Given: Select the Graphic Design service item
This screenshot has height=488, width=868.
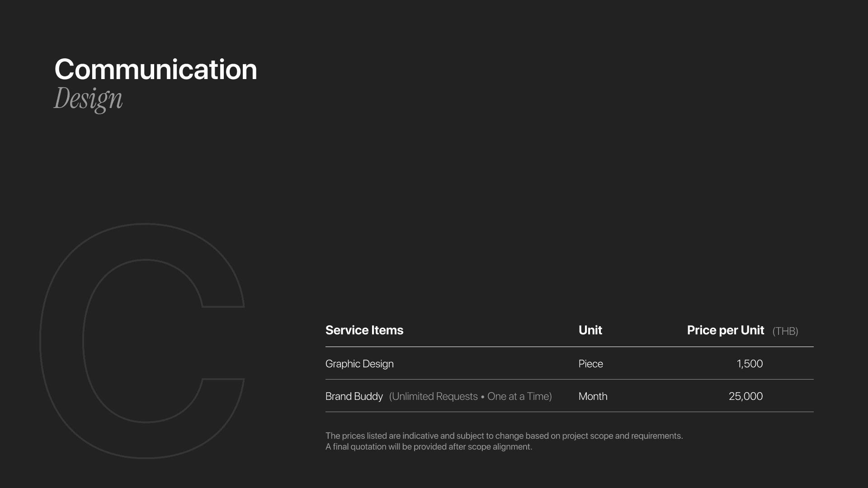Looking at the screenshot, I should [x=359, y=364].
